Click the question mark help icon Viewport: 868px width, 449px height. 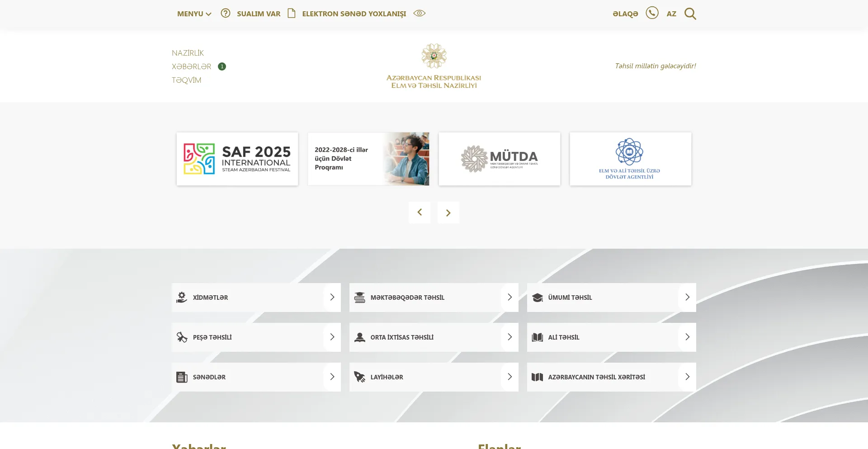coord(225,13)
